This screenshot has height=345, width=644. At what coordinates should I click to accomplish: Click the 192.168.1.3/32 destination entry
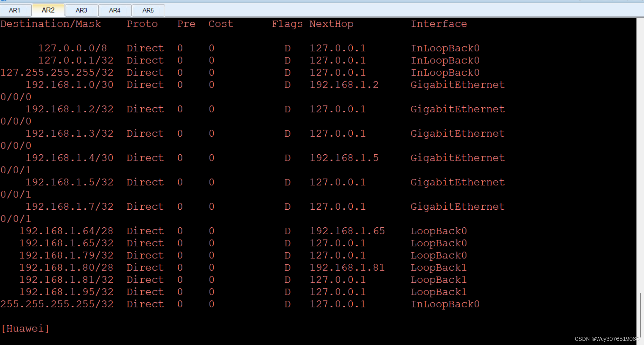(69, 134)
